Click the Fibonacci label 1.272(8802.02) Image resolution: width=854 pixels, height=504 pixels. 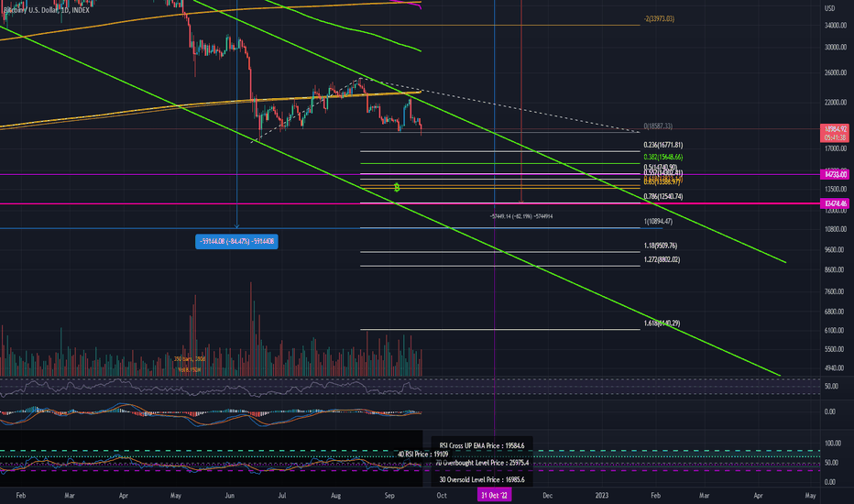[x=662, y=259]
